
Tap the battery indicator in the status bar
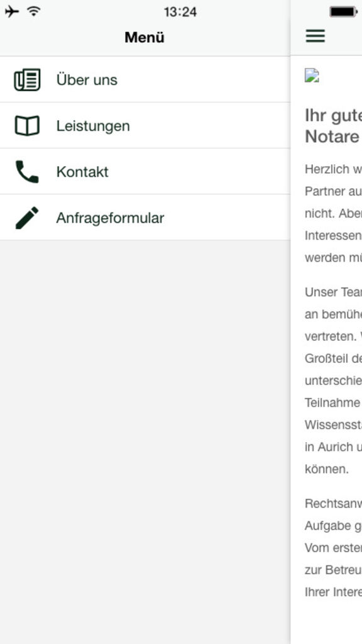pos(344,12)
